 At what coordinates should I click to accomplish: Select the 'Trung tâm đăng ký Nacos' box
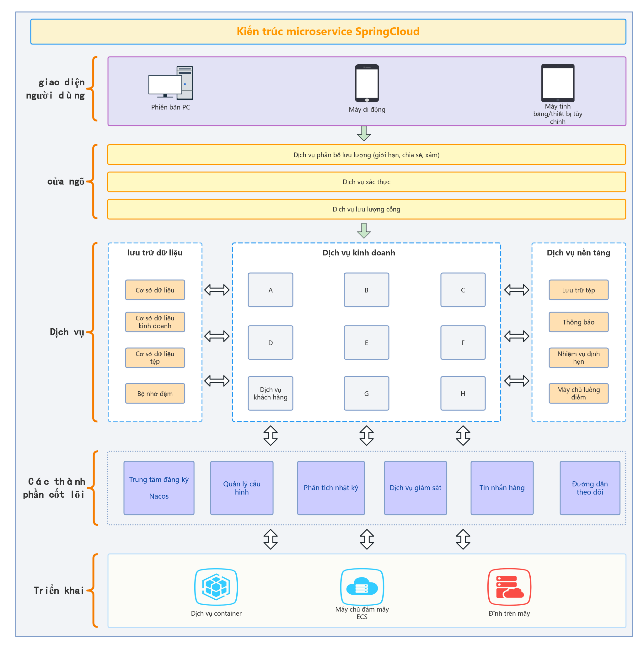[159, 488]
